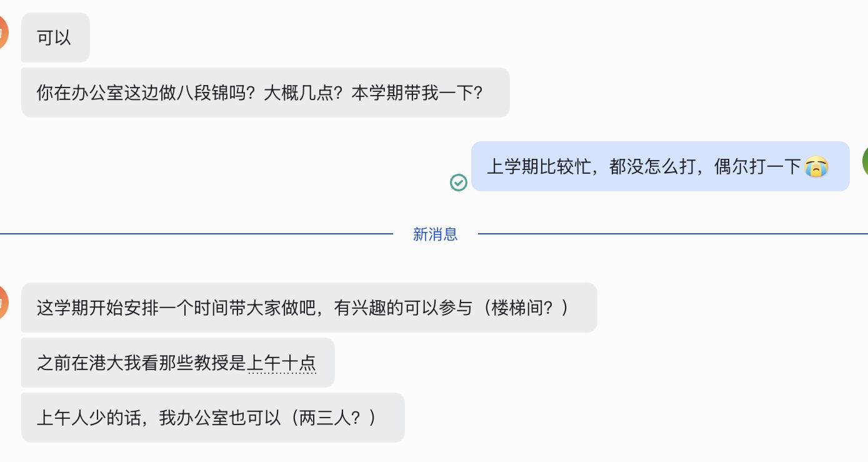Select the 这学期开始安排 message bubble
868x462 pixels.
(x=309, y=308)
